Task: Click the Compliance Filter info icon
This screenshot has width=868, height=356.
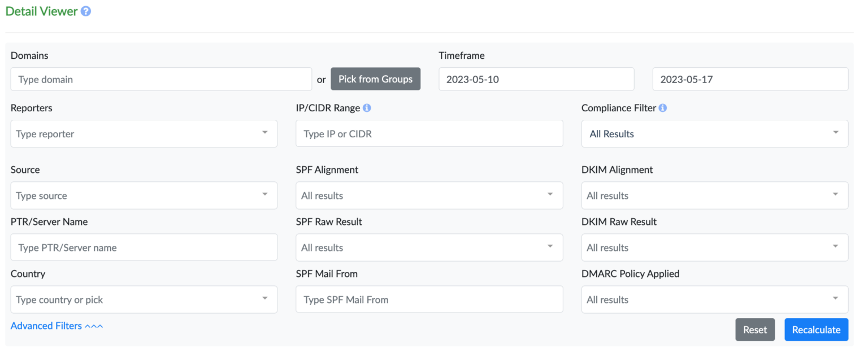Action: point(662,107)
